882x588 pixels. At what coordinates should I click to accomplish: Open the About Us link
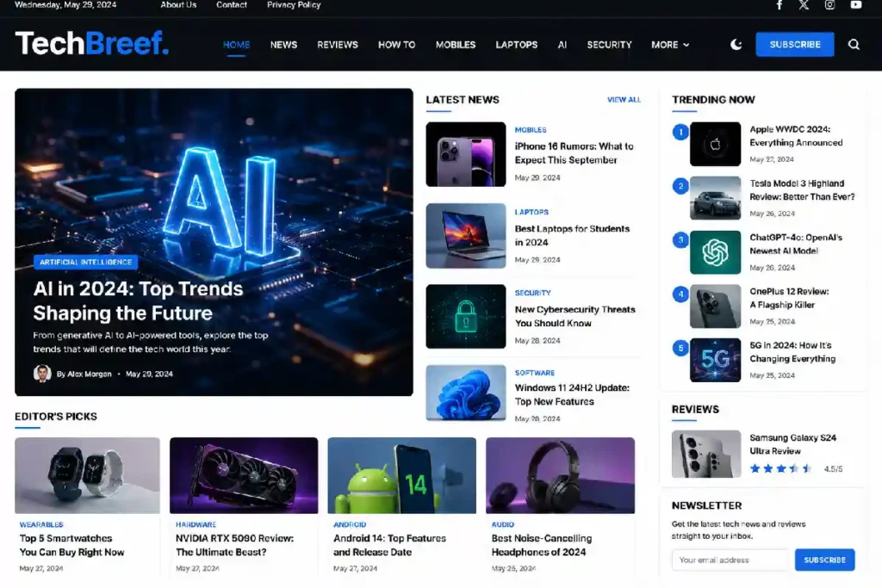click(x=178, y=4)
